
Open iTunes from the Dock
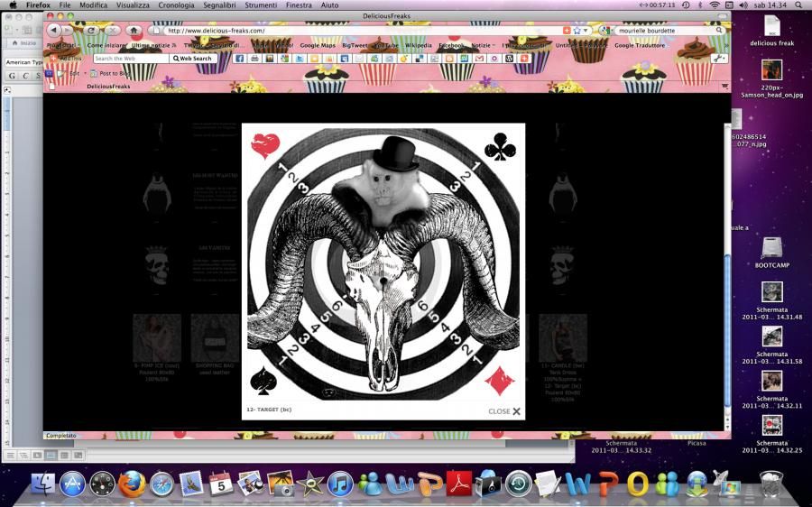point(340,484)
